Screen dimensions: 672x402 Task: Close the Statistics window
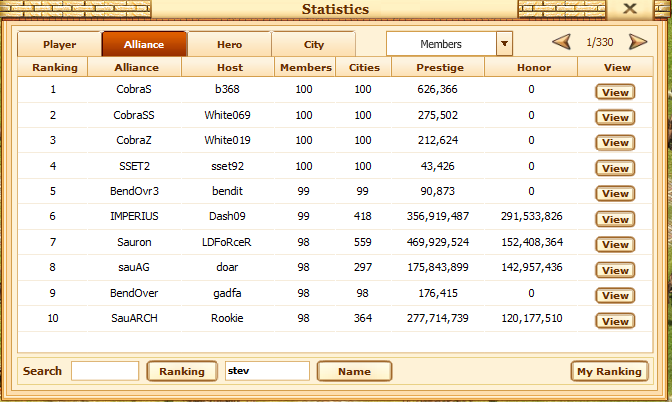629,9
